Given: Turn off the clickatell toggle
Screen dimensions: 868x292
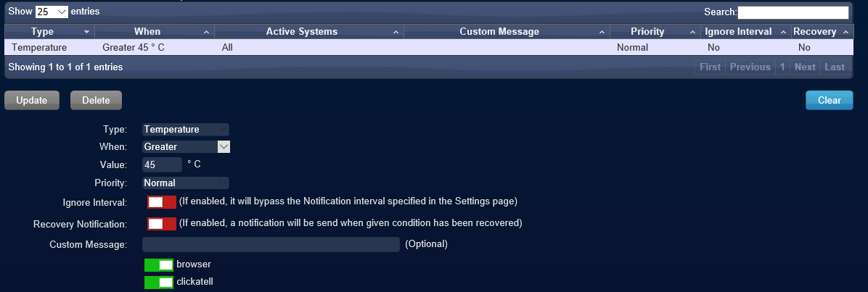Looking at the screenshot, I should tap(159, 283).
